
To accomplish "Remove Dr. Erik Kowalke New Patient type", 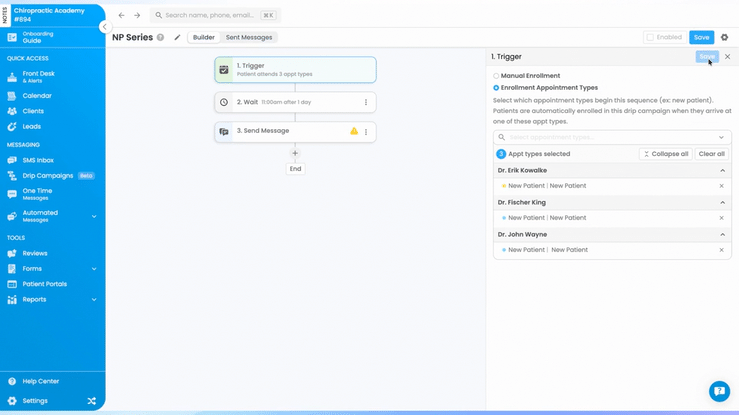I will click(x=722, y=186).
